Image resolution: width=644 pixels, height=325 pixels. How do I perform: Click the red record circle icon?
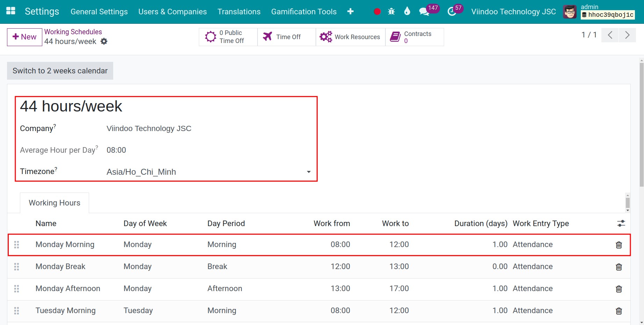coord(377,12)
